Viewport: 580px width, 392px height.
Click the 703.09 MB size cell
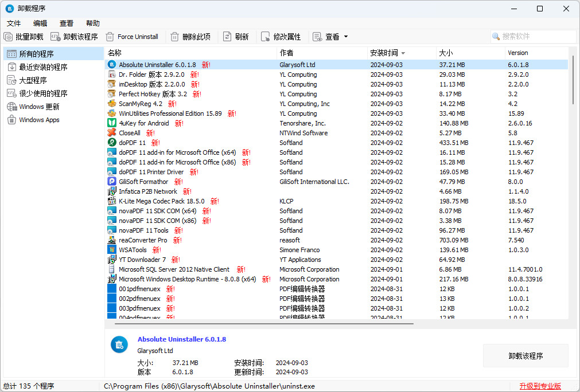coord(453,240)
